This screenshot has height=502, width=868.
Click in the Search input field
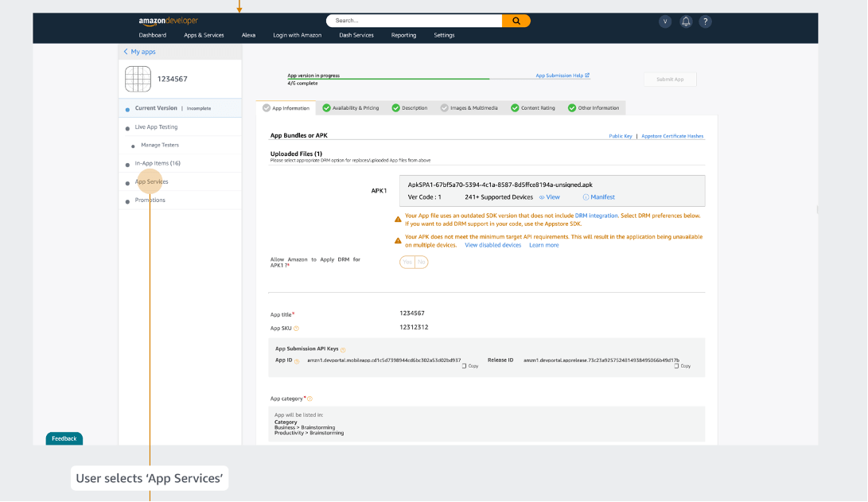point(414,21)
